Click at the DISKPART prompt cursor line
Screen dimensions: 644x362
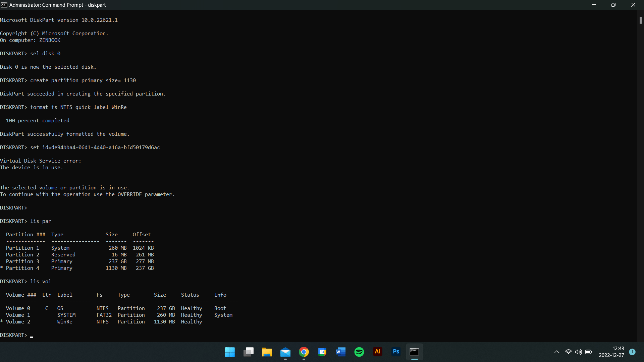click(17, 335)
